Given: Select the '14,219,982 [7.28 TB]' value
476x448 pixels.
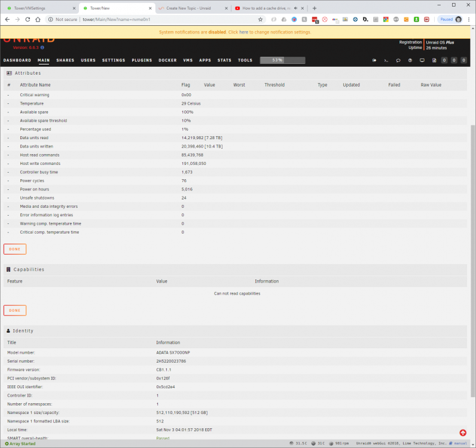Looking at the screenshot, I should [x=202, y=138].
